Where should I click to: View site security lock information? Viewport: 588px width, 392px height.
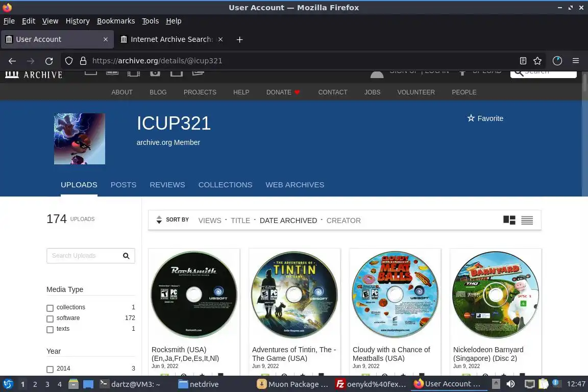pyautogui.click(x=83, y=61)
